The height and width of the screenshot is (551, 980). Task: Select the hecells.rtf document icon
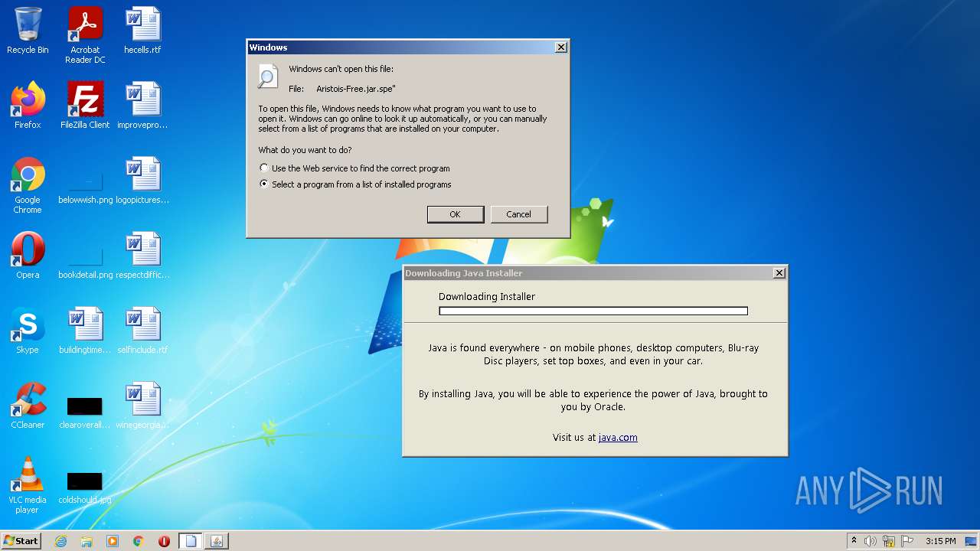(x=142, y=31)
